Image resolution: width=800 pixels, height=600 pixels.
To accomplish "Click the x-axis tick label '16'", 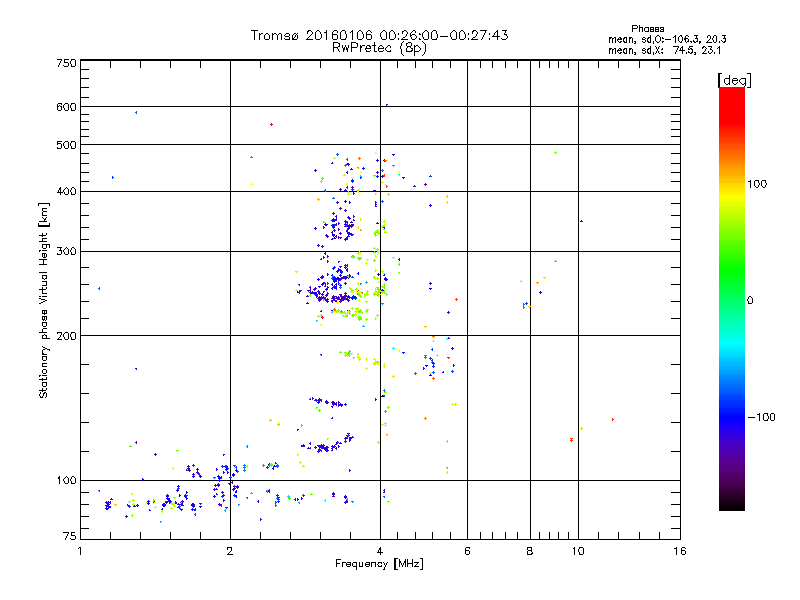I will click(x=680, y=551).
